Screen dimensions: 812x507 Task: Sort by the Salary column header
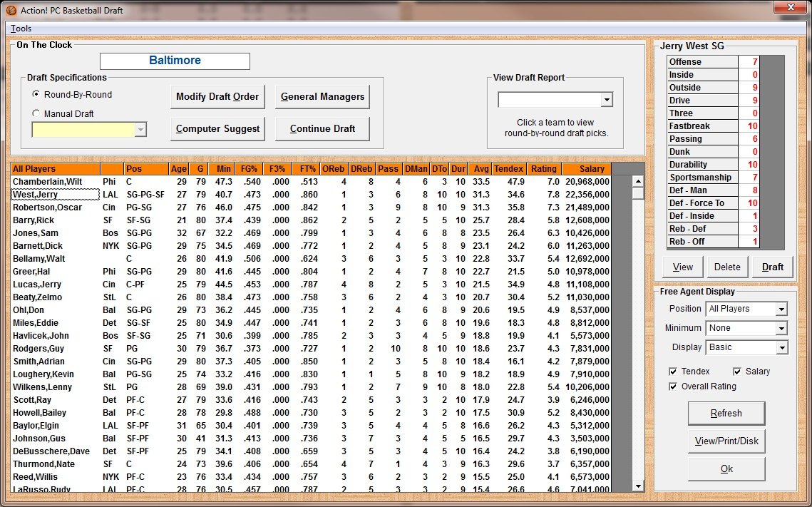point(586,169)
